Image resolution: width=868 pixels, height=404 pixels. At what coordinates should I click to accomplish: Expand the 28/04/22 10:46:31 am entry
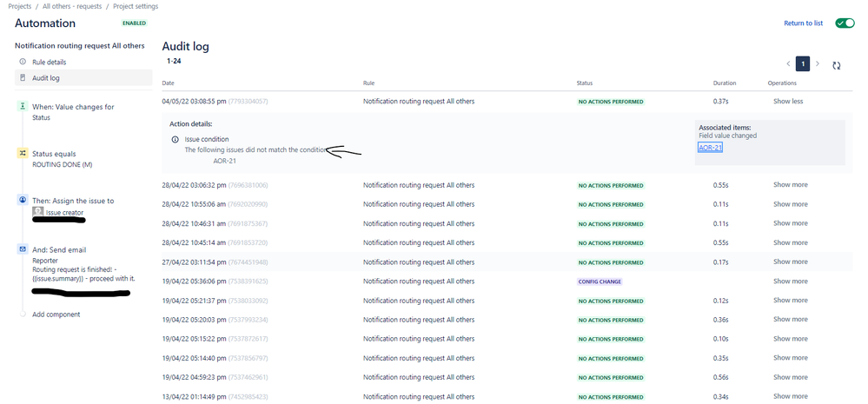pos(791,223)
